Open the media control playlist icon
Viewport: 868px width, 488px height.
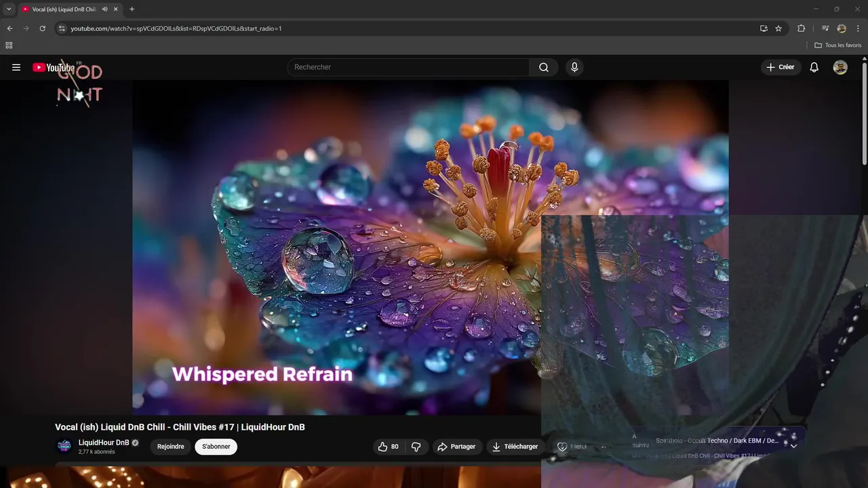coord(825,28)
